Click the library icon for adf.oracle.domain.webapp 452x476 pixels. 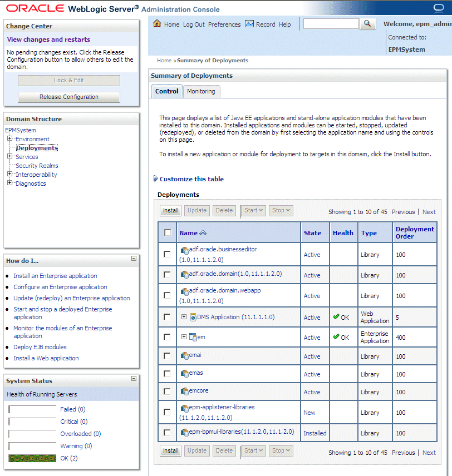click(x=184, y=291)
